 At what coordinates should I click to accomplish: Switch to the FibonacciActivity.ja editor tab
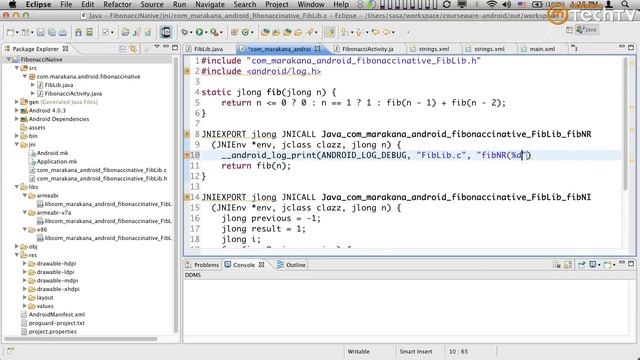(367, 49)
